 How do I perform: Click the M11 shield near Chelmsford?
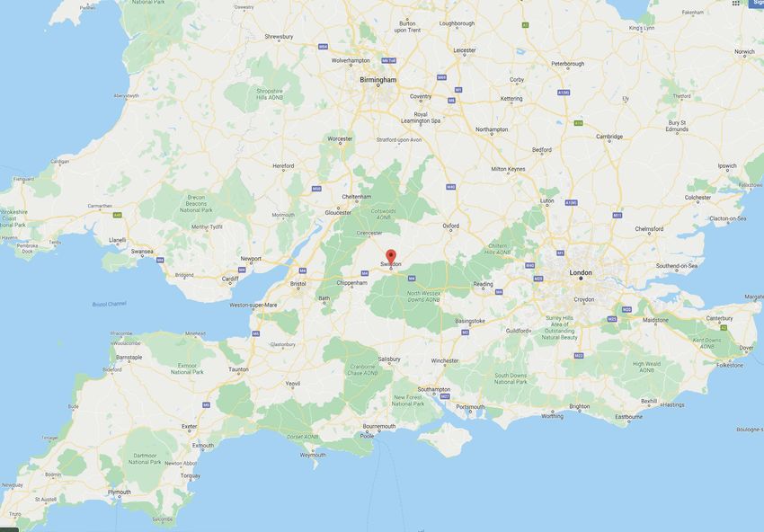tap(617, 215)
